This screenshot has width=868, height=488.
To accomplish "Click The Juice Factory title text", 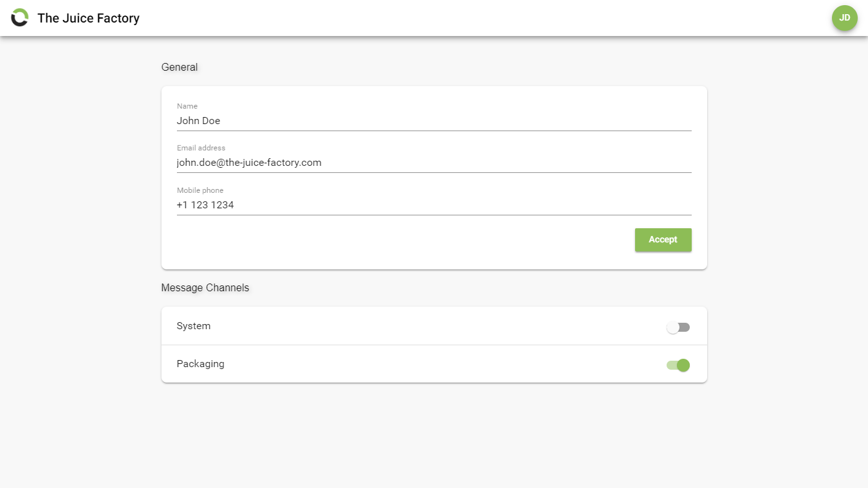I will pyautogui.click(x=89, y=18).
